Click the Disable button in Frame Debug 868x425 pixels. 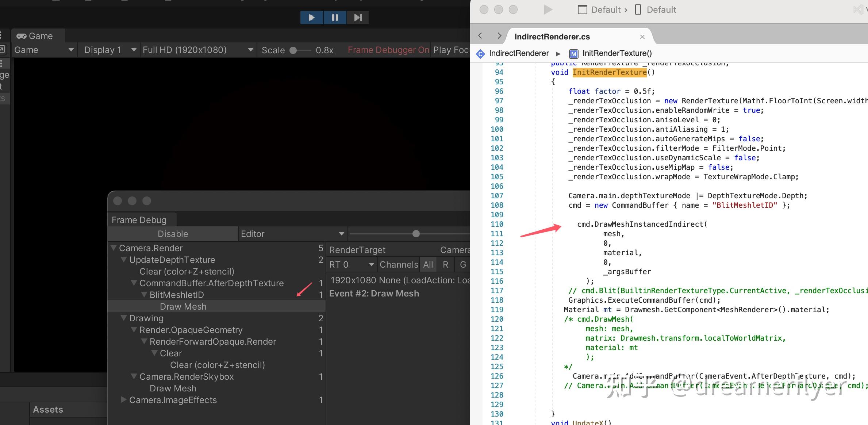(173, 234)
